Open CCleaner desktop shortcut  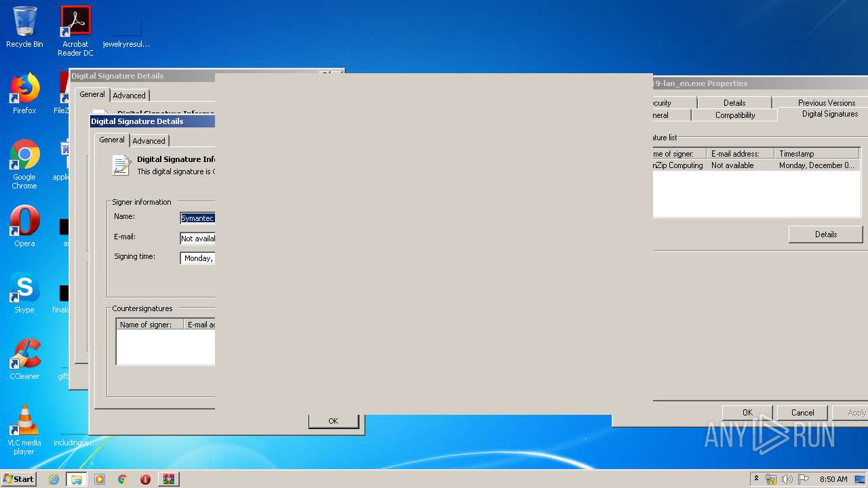tap(24, 359)
